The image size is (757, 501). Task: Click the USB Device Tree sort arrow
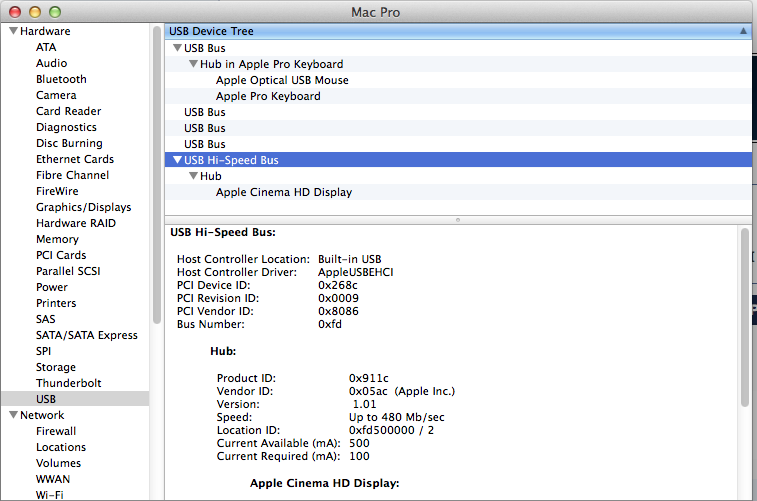coord(743,31)
